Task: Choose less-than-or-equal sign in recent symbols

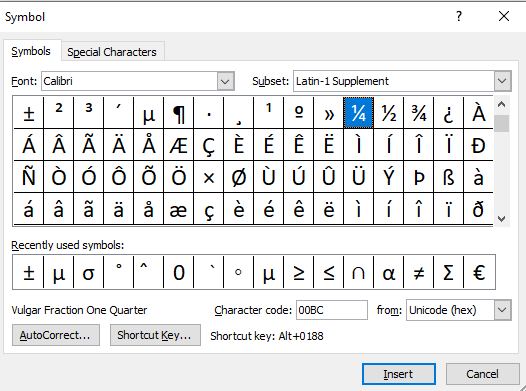Action: tap(328, 272)
